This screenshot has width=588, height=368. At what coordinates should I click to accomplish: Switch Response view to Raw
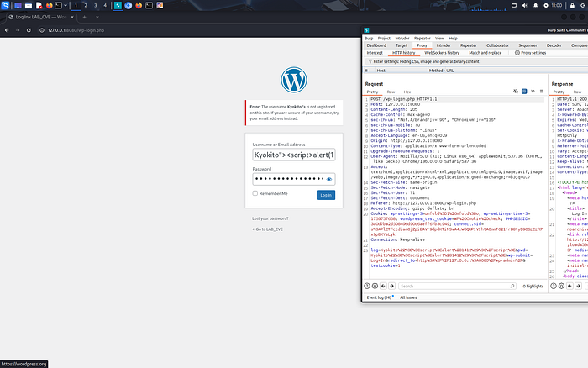click(577, 92)
